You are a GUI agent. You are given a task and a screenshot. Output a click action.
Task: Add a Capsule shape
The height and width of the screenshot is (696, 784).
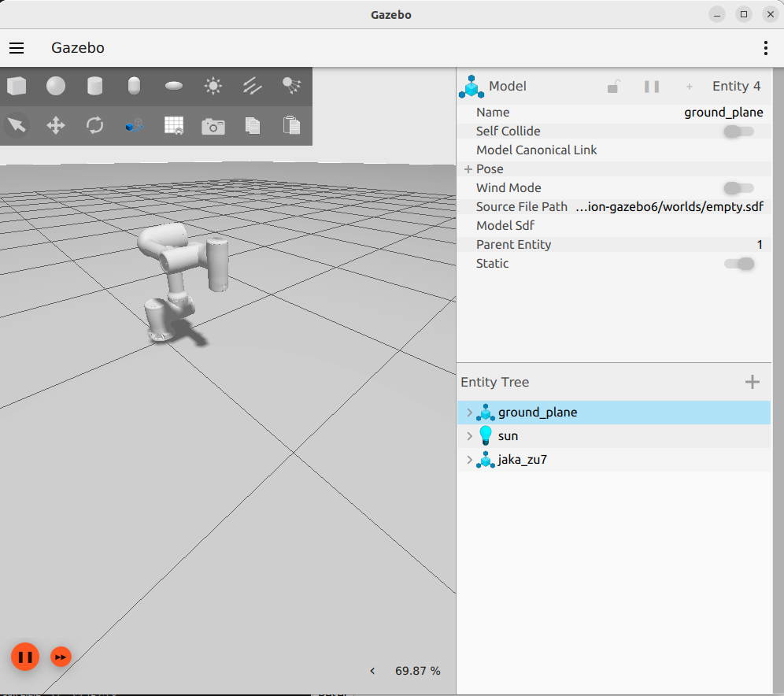pyautogui.click(x=134, y=86)
